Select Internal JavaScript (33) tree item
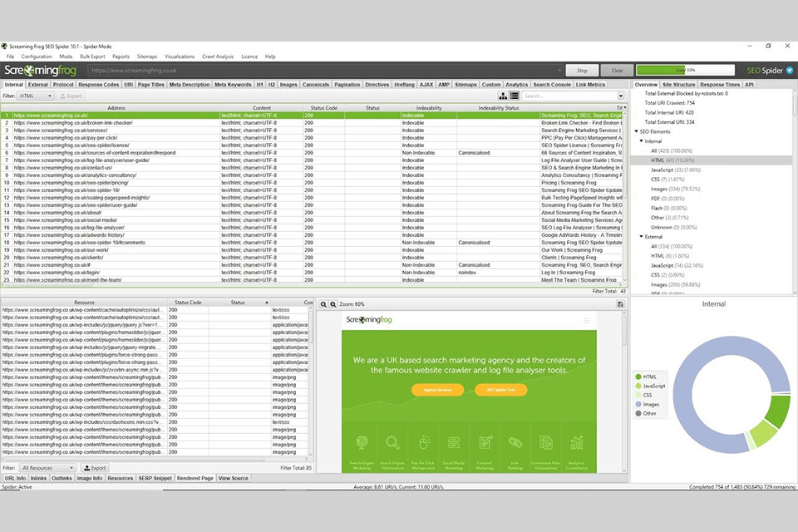This screenshot has height=532, width=798. coord(675,170)
